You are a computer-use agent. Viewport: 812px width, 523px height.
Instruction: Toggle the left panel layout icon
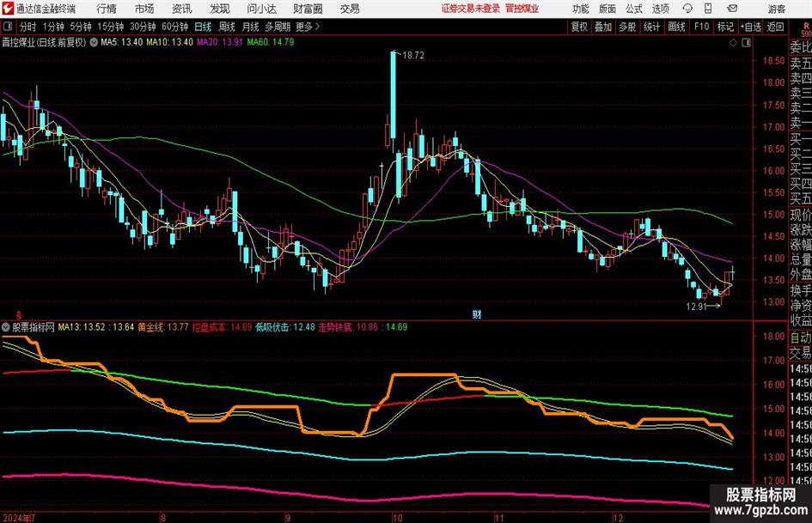[x=8, y=27]
